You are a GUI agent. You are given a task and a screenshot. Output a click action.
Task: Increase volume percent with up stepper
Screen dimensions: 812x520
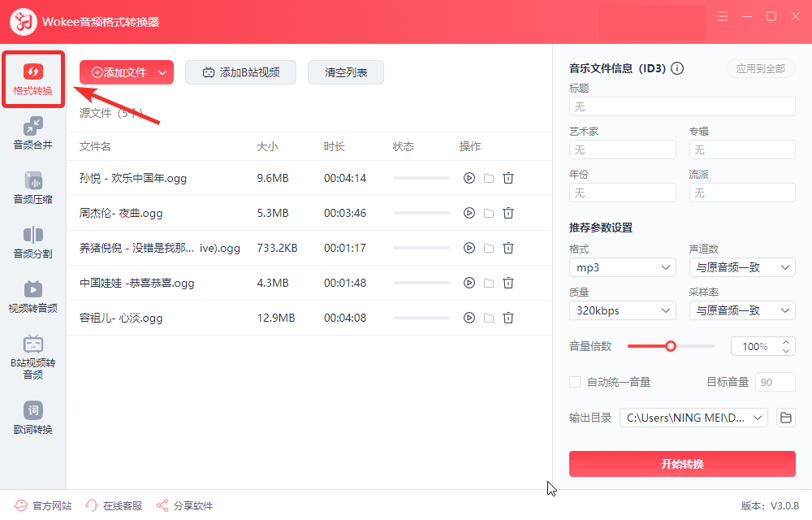pos(785,342)
